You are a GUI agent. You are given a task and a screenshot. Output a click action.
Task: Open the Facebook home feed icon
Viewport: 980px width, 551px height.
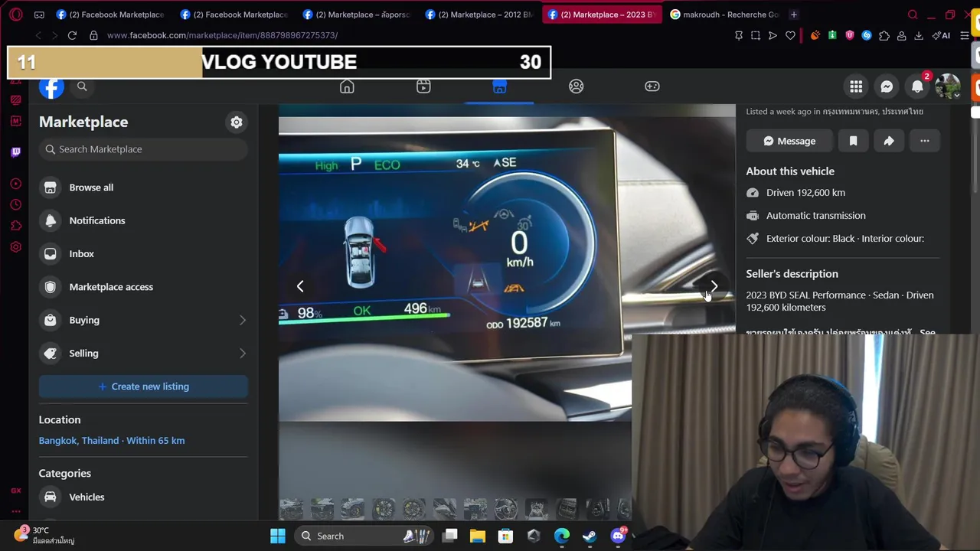(347, 86)
